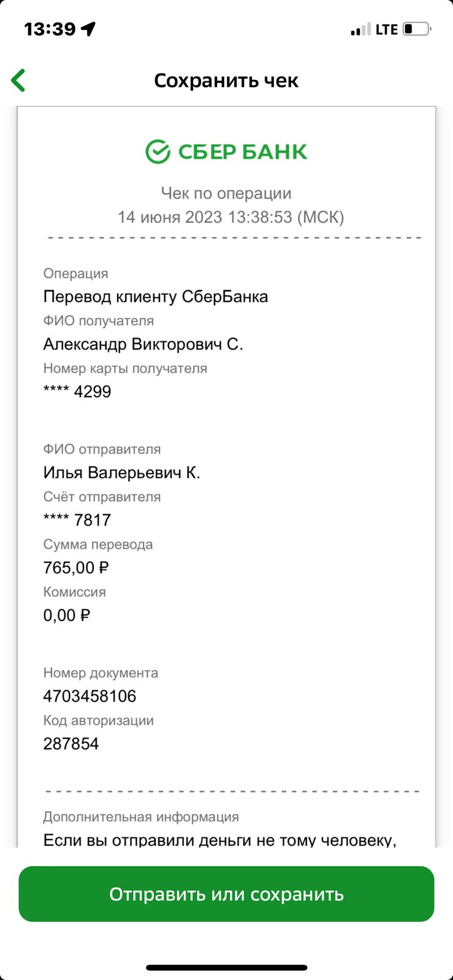Tap the 'Отправить или сохранить' button
Image resolution: width=453 pixels, height=980 pixels.
tap(226, 894)
